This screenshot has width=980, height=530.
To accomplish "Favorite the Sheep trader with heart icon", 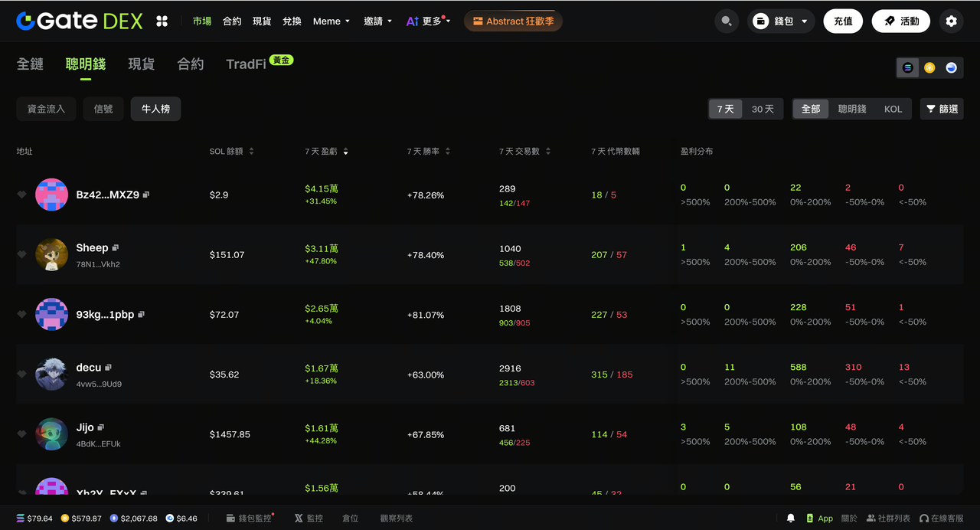I will coord(22,255).
